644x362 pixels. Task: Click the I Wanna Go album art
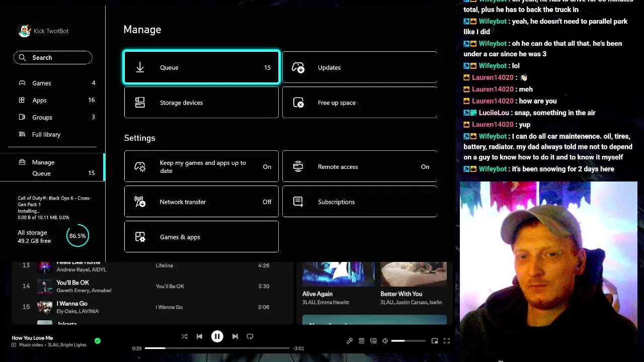coord(45,307)
